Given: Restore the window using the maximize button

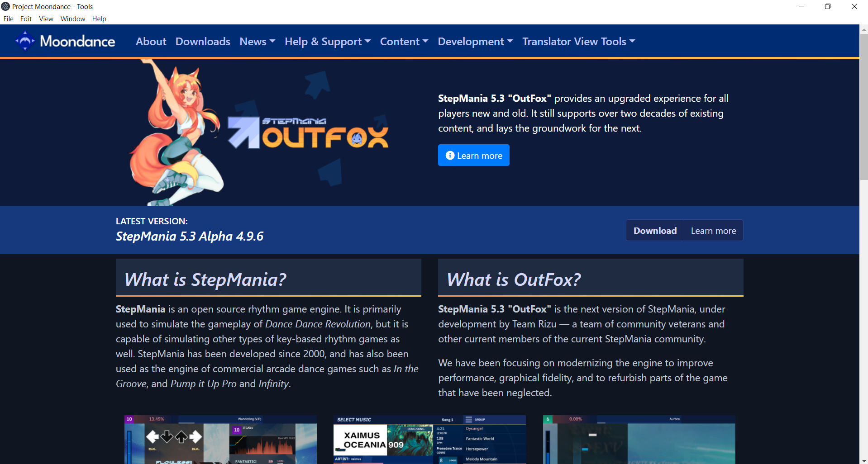Looking at the screenshot, I should [x=828, y=6].
